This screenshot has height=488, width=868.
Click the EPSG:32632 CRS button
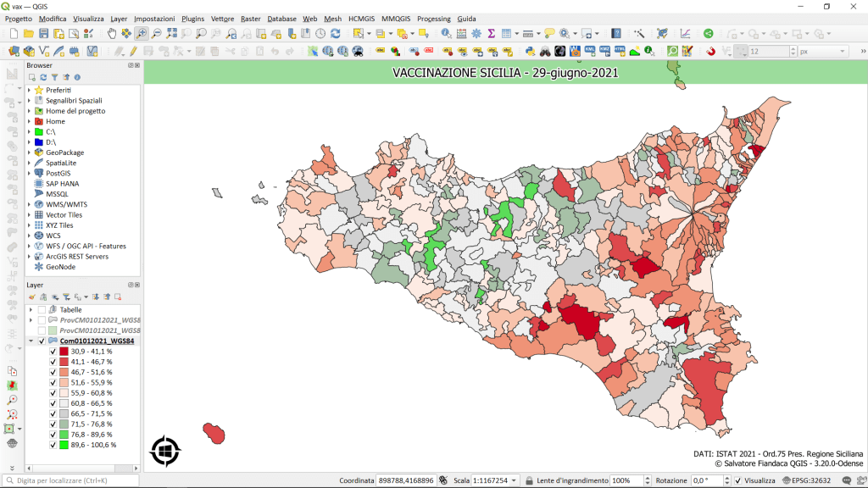pyautogui.click(x=805, y=480)
